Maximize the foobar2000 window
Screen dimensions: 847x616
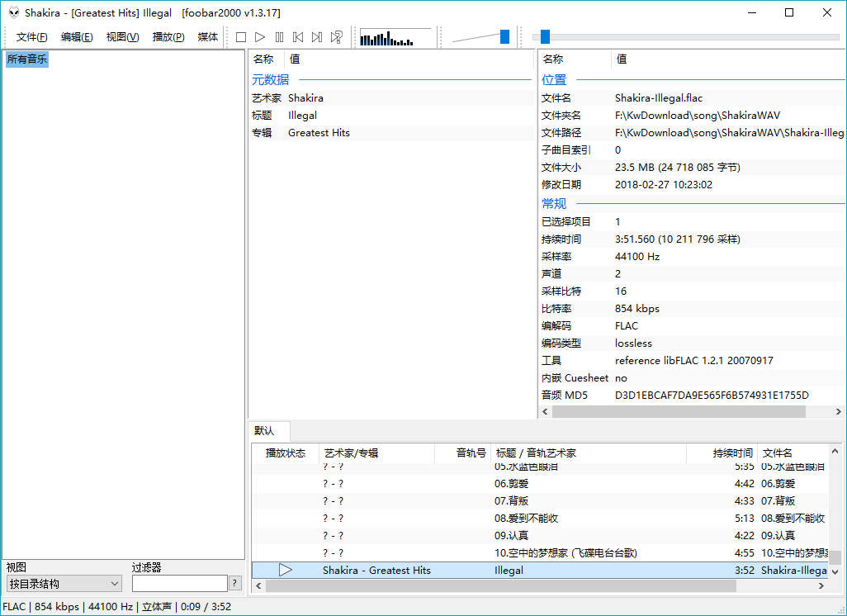click(x=789, y=12)
